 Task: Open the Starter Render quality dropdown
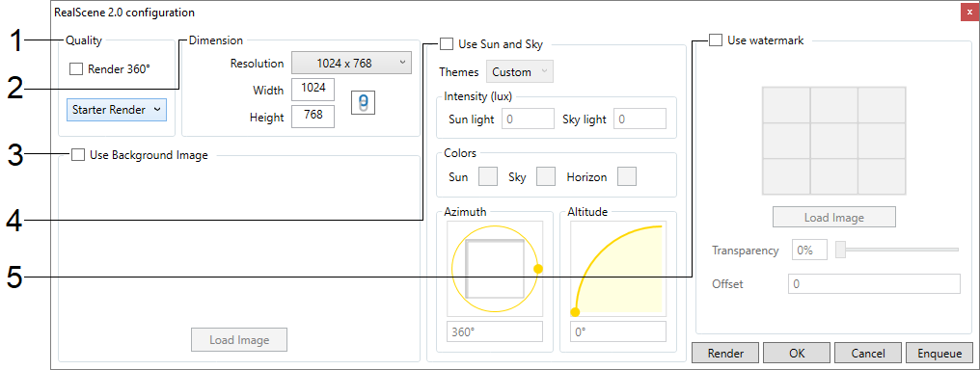pyautogui.click(x=117, y=110)
